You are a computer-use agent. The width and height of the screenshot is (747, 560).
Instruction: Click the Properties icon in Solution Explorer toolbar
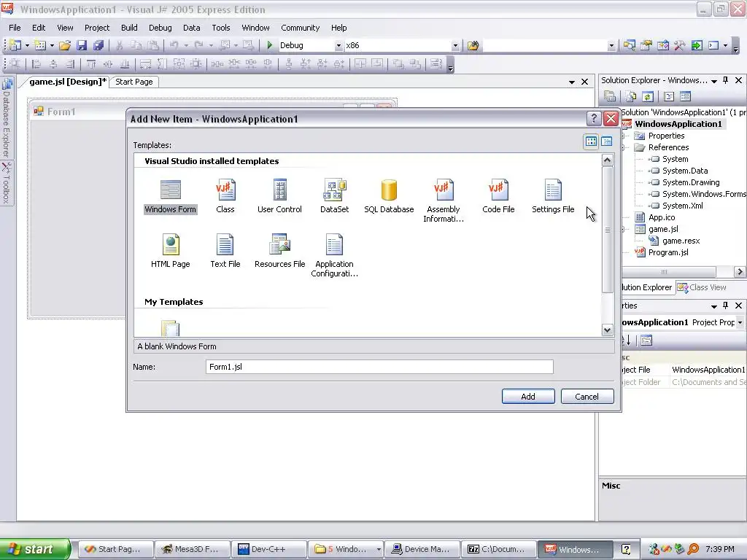pos(610,97)
